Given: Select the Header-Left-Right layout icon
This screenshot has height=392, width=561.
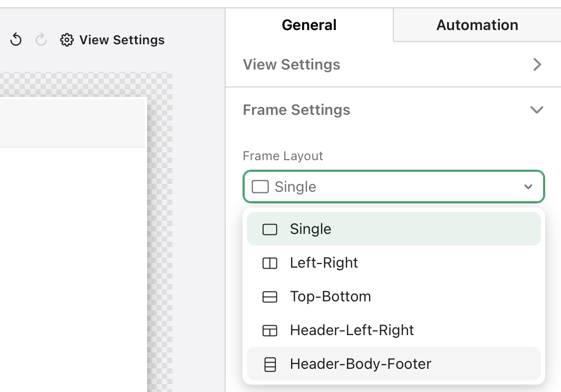Looking at the screenshot, I should (x=270, y=330).
